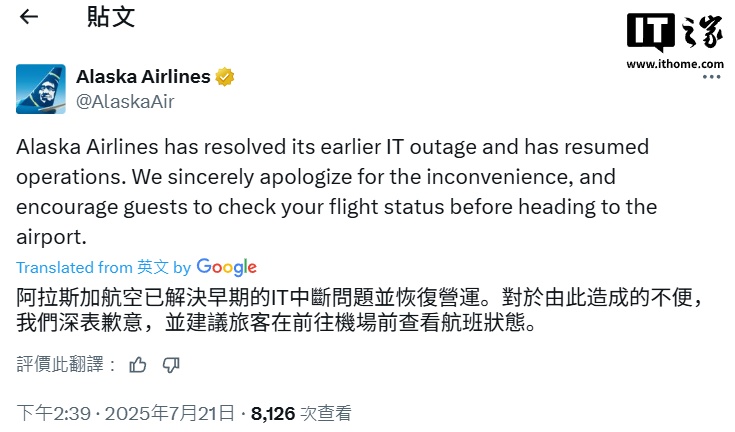Select the 貼文 page heading
Image resolution: width=735 pixels, height=432 pixels.
pos(110,17)
